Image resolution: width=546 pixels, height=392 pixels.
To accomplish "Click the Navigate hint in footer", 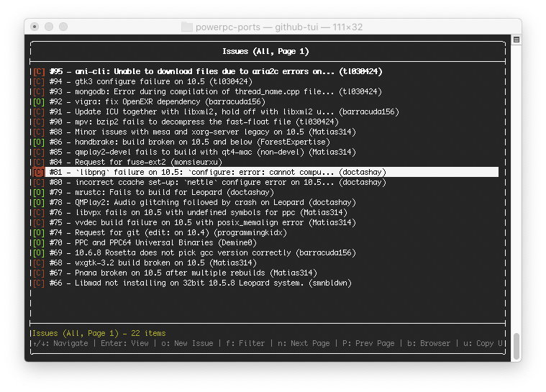I will tap(60, 344).
